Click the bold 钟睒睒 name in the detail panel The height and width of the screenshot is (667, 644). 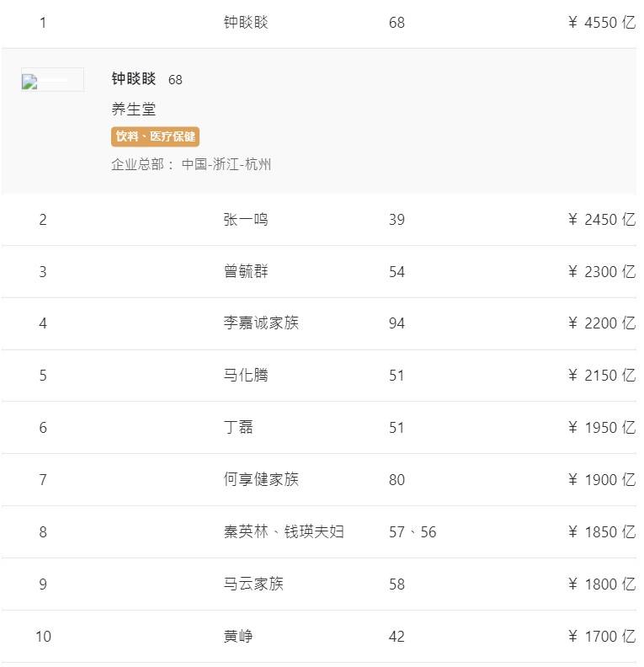pyautogui.click(x=134, y=79)
